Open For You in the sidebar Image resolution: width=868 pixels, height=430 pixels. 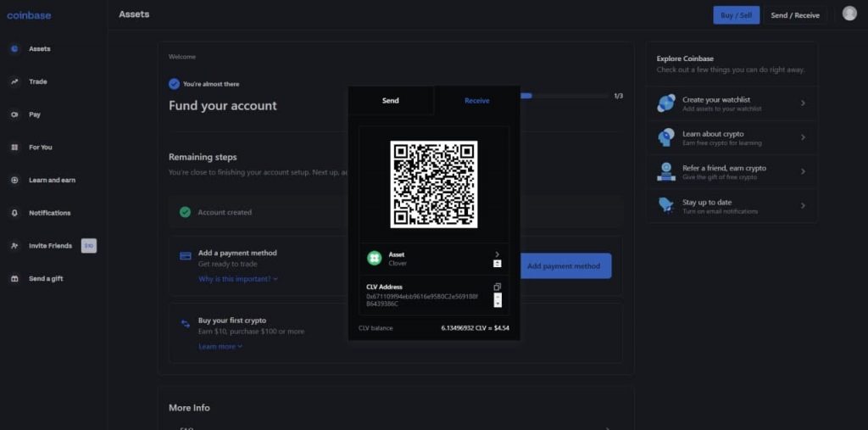pyautogui.click(x=41, y=148)
